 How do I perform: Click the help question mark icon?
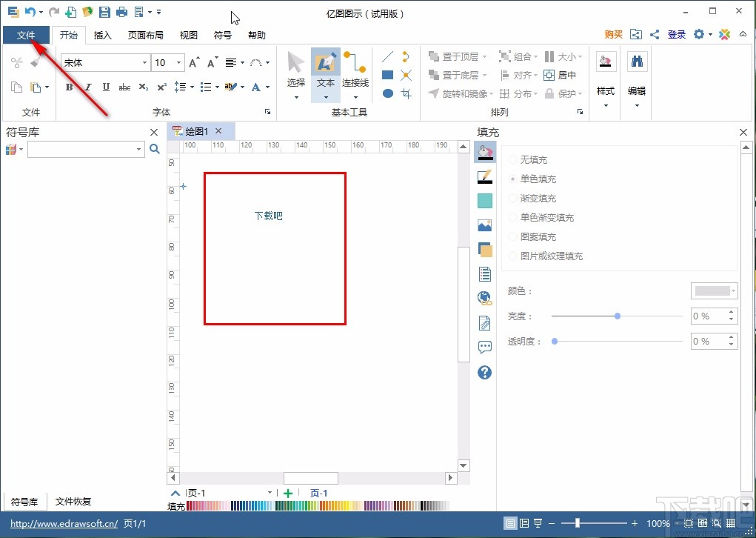coord(484,373)
